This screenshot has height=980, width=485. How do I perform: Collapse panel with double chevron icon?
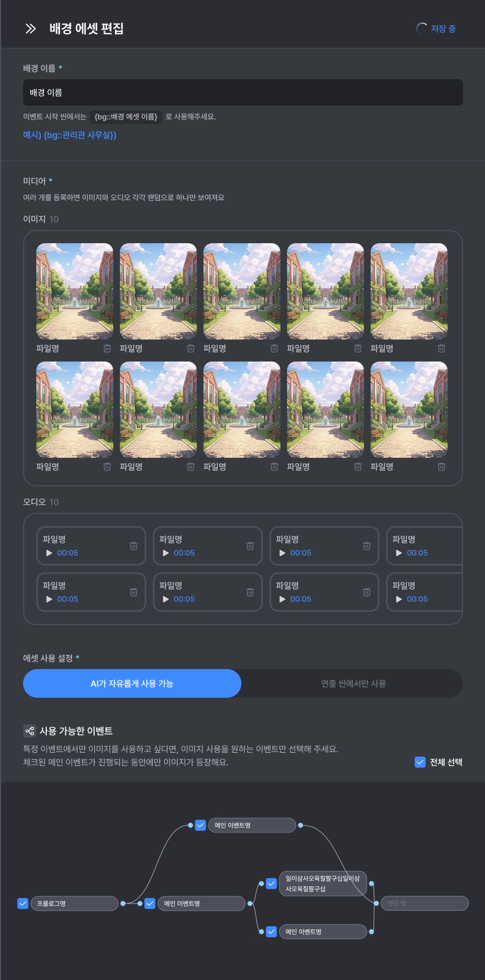pyautogui.click(x=31, y=29)
